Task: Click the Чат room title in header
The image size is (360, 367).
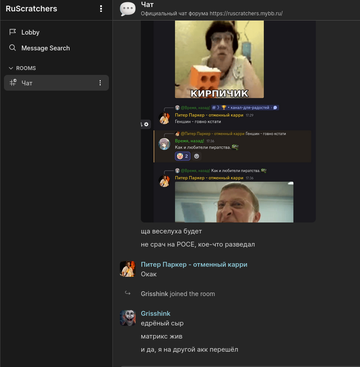Action: point(147,5)
